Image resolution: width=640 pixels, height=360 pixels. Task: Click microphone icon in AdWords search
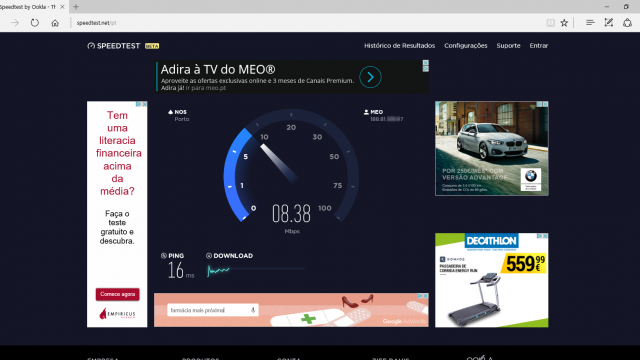pyautogui.click(x=253, y=310)
